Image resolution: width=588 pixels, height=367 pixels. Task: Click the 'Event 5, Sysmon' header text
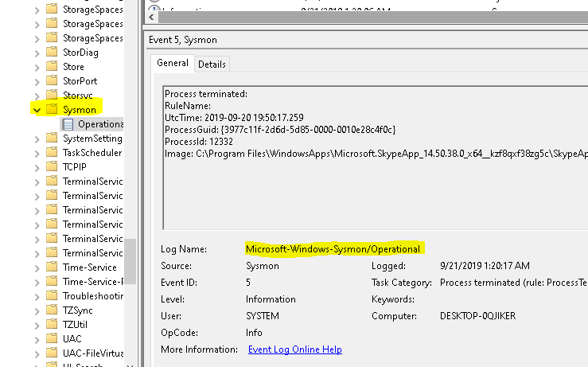(183, 40)
